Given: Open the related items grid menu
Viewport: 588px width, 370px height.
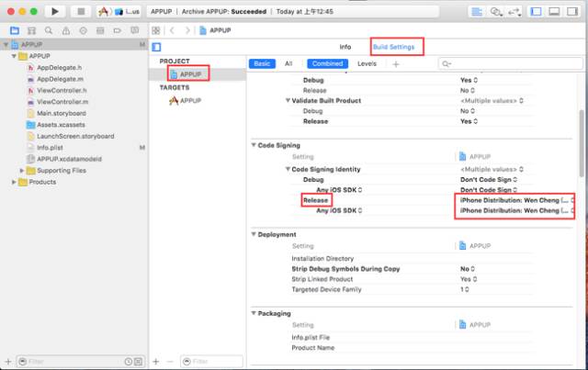Looking at the screenshot, I should click(156, 30).
